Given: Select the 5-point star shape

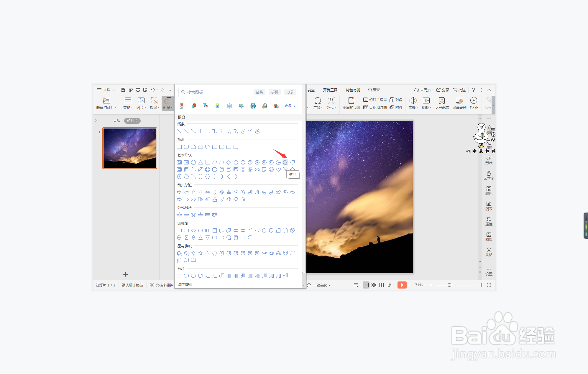Looking at the screenshot, I should 201,253.
